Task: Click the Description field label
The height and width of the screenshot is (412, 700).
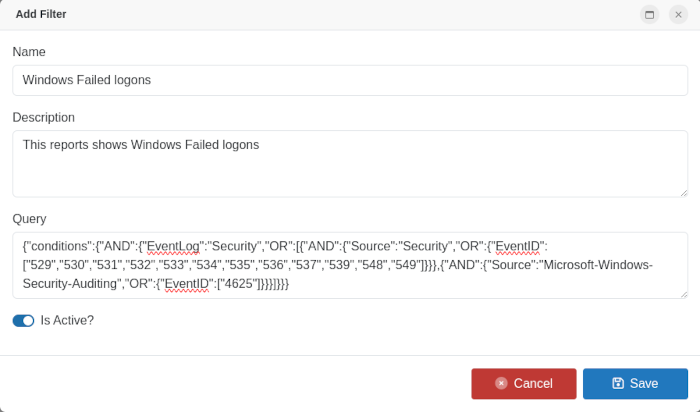Action: point(44,117)
